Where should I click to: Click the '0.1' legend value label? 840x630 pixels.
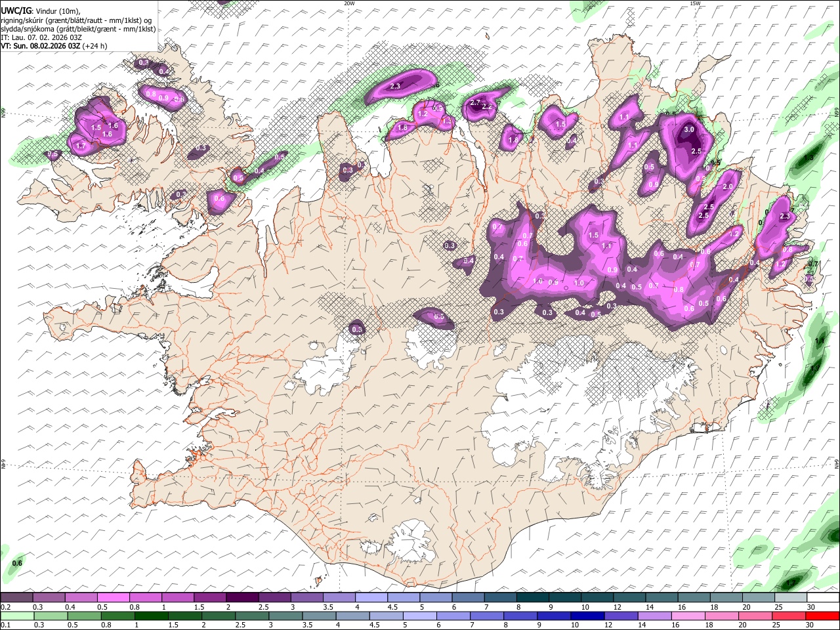5,625
